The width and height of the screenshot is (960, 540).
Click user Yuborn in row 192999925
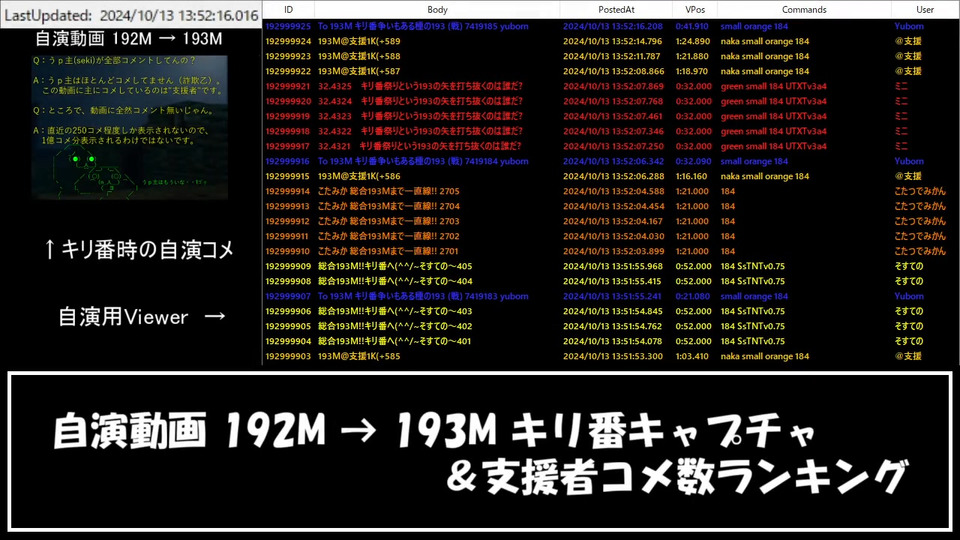pos(909,26)
